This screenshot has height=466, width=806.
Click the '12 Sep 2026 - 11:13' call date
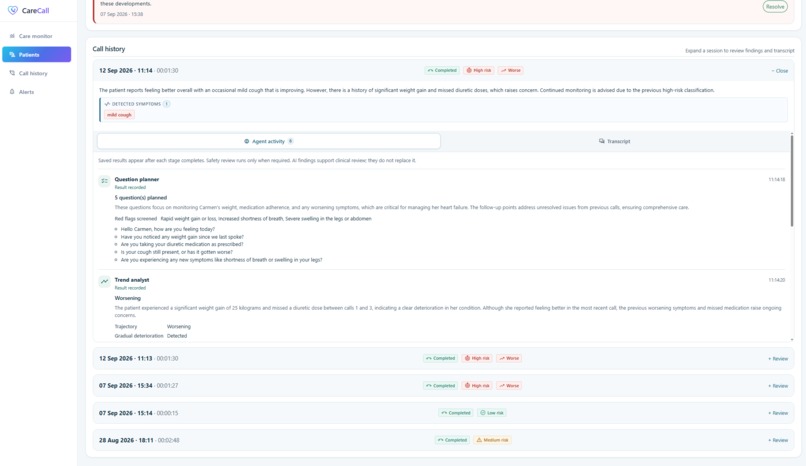[x=125, y=359]
